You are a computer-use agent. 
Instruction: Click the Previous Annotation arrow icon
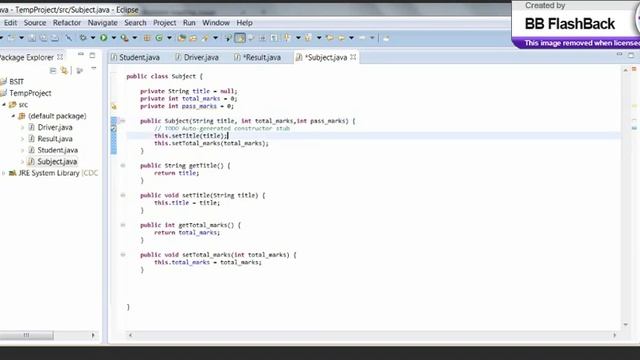308,38
